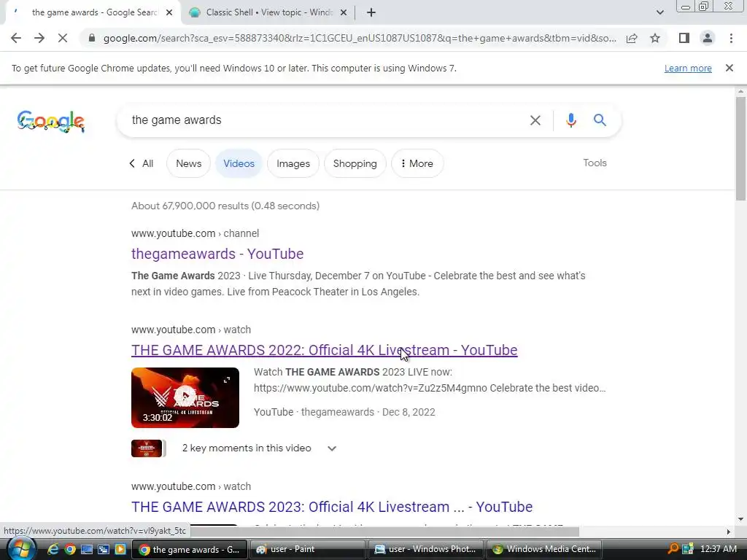Image resolution: width=747 pixels, height=560 pixels.
Task: Select the Videos filter chip
Action: (239, 163)
